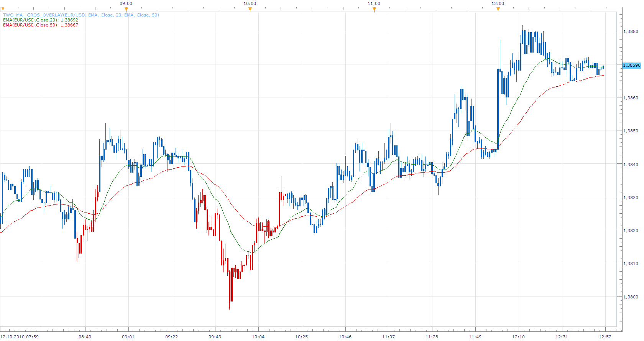Click the 11:28 time axis label

(x=432, y=337)
